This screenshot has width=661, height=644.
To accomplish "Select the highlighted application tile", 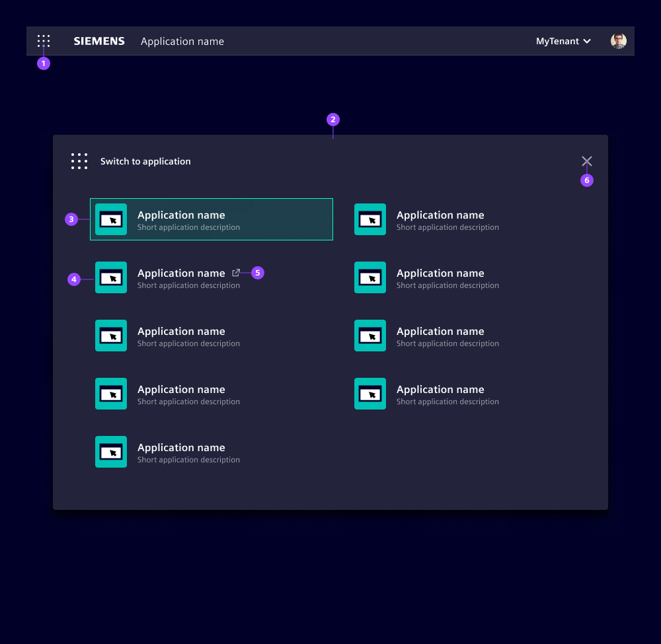I will coord(212,219).
